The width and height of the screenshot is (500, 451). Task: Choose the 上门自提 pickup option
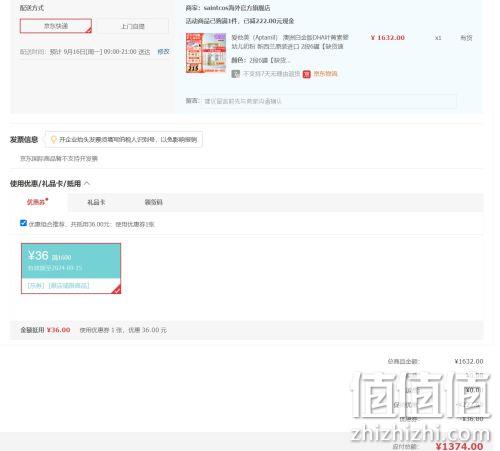(133, 26)
